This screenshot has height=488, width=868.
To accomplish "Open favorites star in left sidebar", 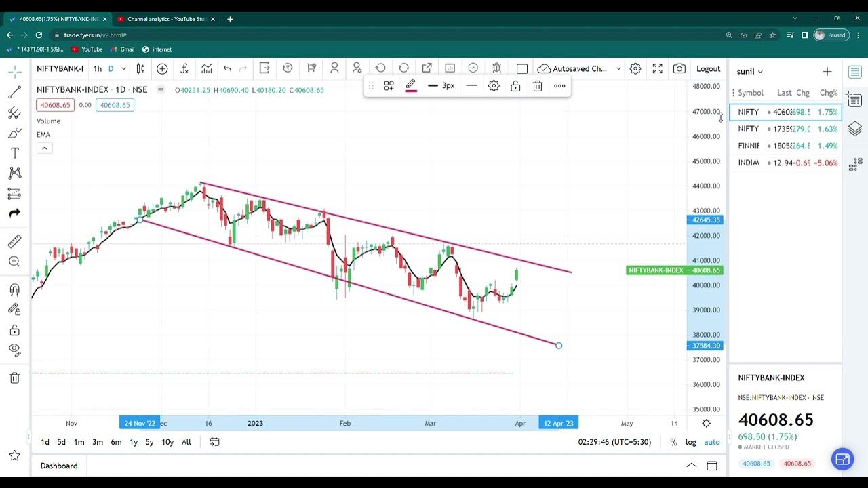I will [14, 455].
